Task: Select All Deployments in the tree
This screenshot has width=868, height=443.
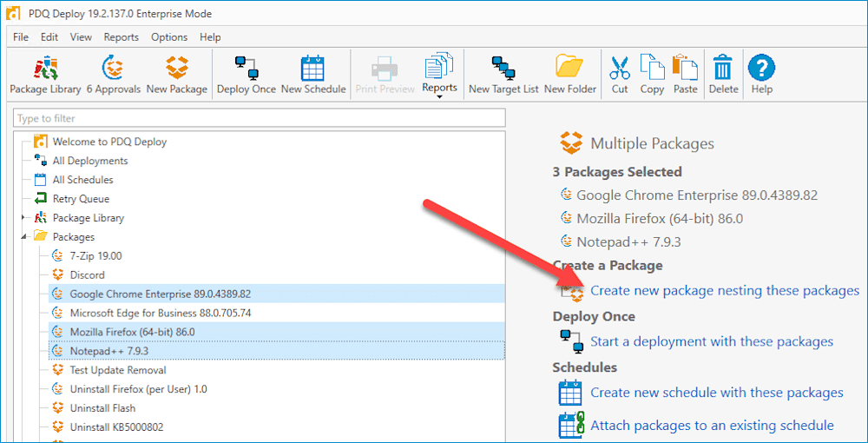Action: coord(90,161)
